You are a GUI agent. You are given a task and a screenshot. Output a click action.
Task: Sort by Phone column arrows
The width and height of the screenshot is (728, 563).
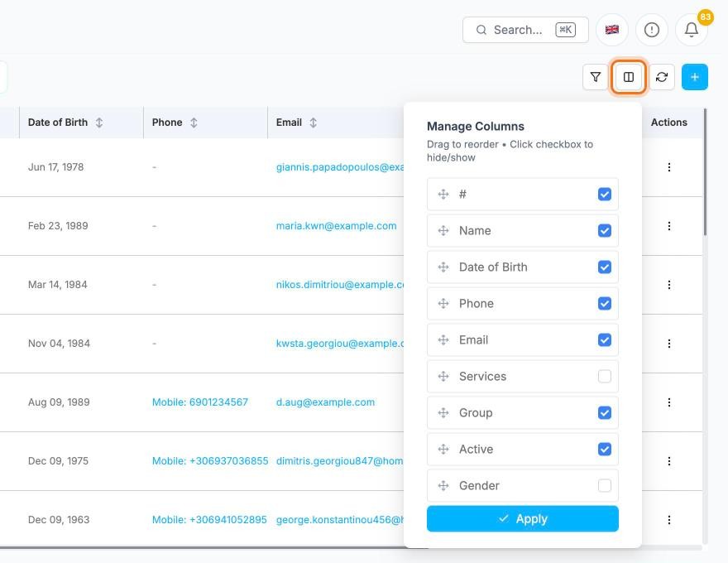(194, 123)
